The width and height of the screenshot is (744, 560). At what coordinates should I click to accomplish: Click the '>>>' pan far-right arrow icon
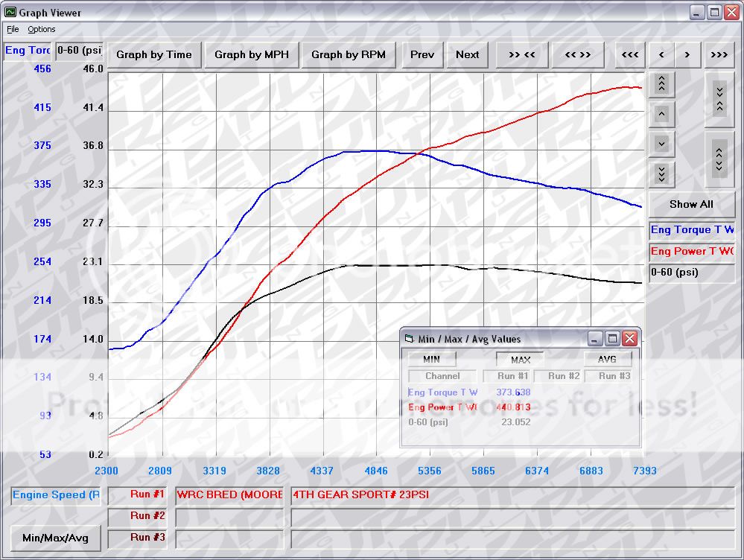coord(719,54)
